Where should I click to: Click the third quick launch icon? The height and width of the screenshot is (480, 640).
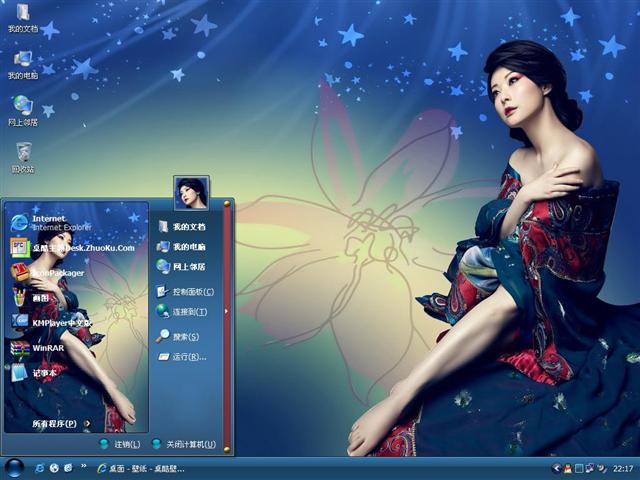pyautogui.click(x=68, y=468)
